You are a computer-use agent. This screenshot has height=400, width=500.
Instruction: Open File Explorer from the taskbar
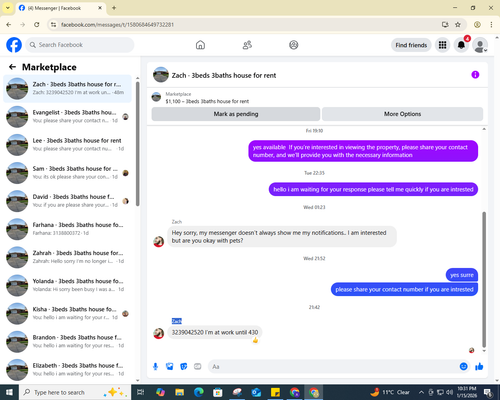(x=180, y=392)
